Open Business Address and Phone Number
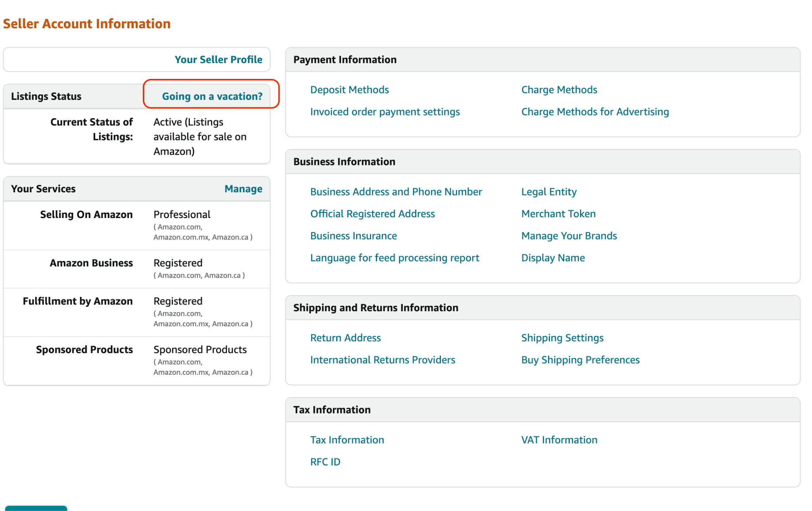Screen dimensions: 812x511 [396, 192]
